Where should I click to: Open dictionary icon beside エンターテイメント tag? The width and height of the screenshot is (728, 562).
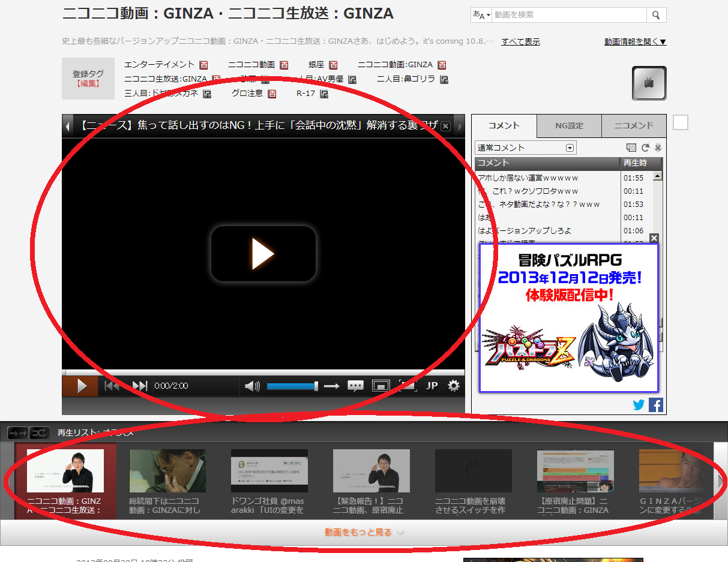203,65
